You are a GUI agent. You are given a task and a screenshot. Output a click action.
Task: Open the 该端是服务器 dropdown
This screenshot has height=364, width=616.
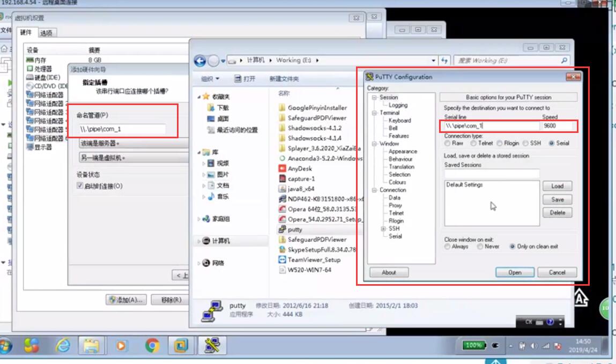134,143
